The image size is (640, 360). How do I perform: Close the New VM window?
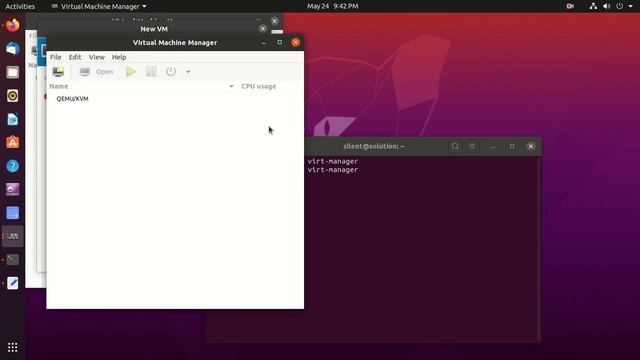coord(262,29)
